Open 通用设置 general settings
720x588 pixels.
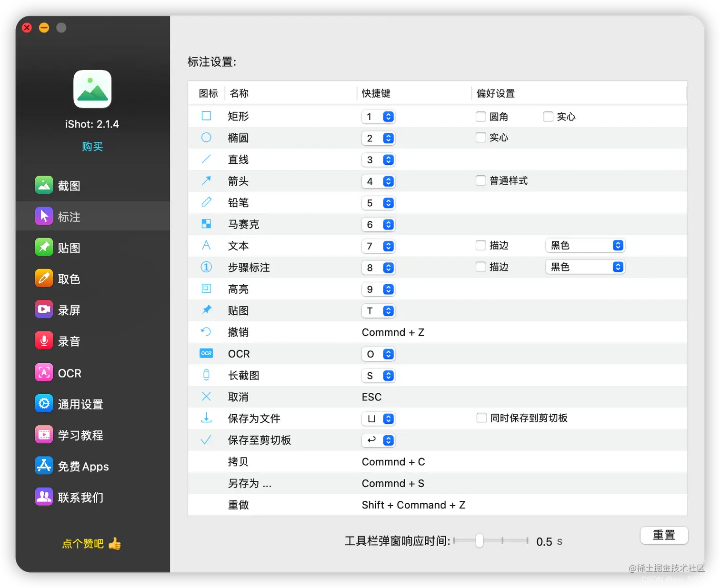point(80,404)
